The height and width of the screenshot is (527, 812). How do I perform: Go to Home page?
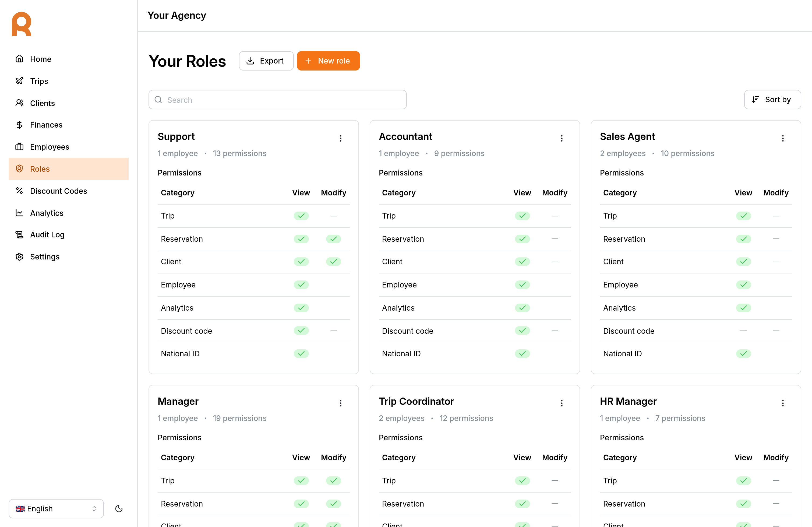[69, 59]
